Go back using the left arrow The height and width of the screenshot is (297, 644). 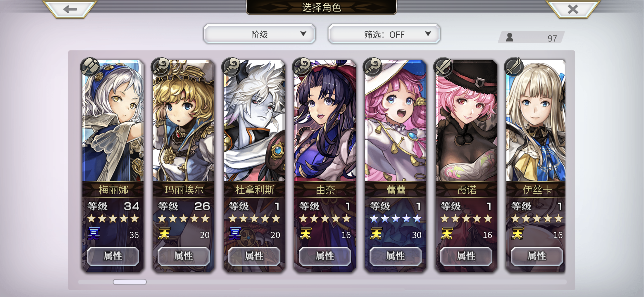tap(70, 9)
